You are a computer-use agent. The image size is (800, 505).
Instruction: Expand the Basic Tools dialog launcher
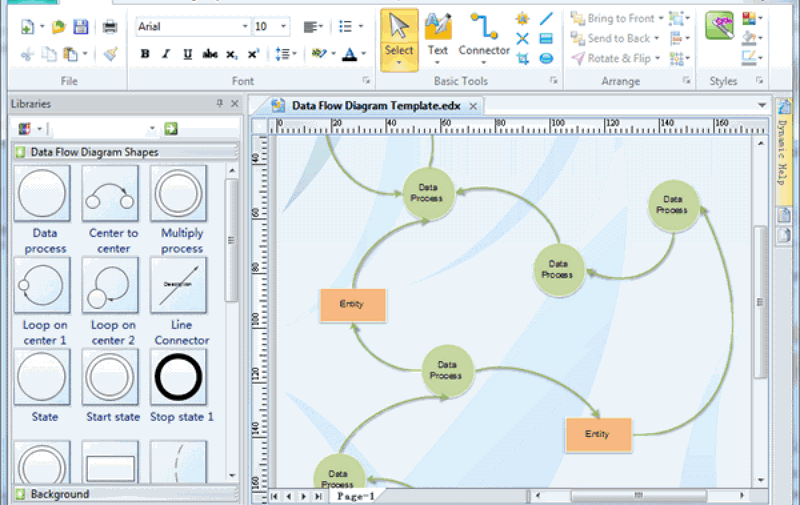tap(554, 80)
